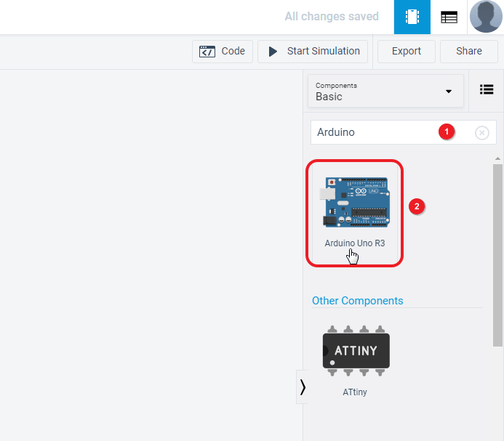The image size is (504, 441).
Task: Open the component list table view icon
Action: [449, 17]
